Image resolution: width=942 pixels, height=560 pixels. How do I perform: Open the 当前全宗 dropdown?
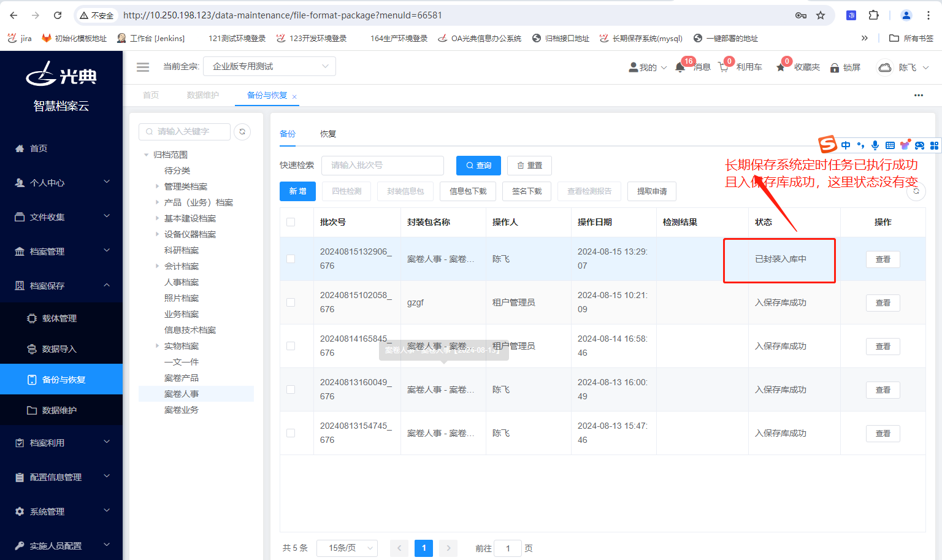coord(270,66)
